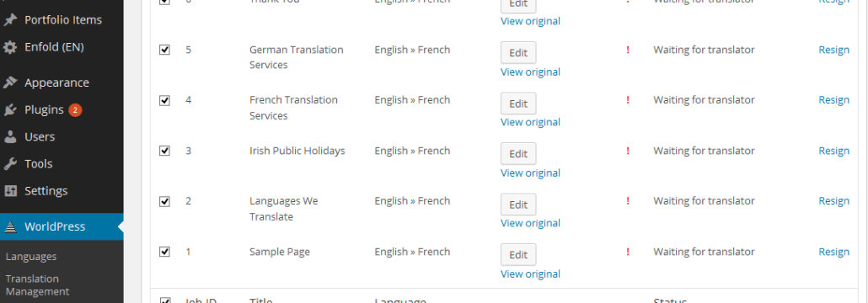Screen dimensions: 868x303
Task: Open Portfolio Items pin icon
Action: [10, 20]
